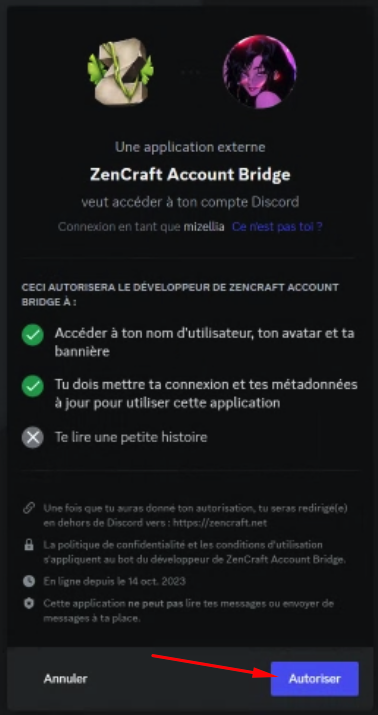Click the Annuler button

tap(65, 679)
